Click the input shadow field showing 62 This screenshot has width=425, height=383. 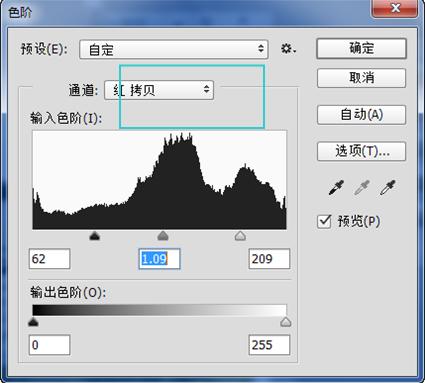click(x=49, y=259)
